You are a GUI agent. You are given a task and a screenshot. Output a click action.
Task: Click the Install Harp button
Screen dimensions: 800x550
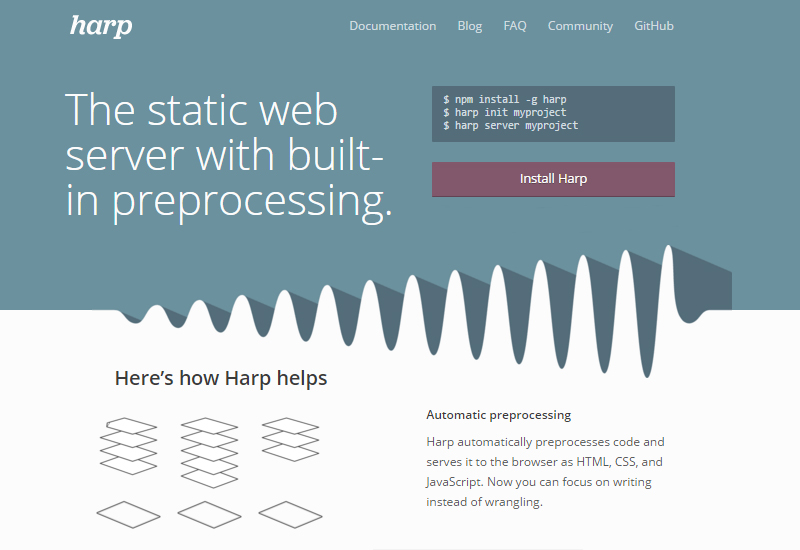point(553,179)
